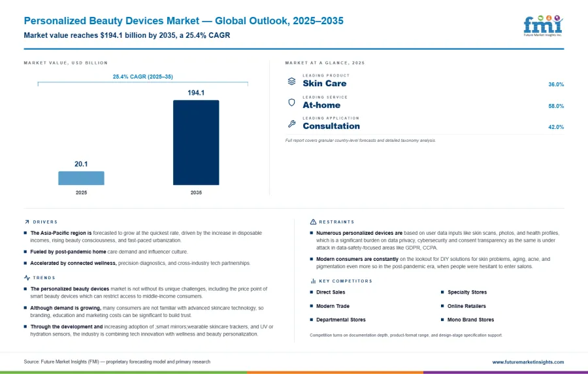Click the Source: Future Market Insights footer text
The image size is (588, 374).
(x=117, y=362)
